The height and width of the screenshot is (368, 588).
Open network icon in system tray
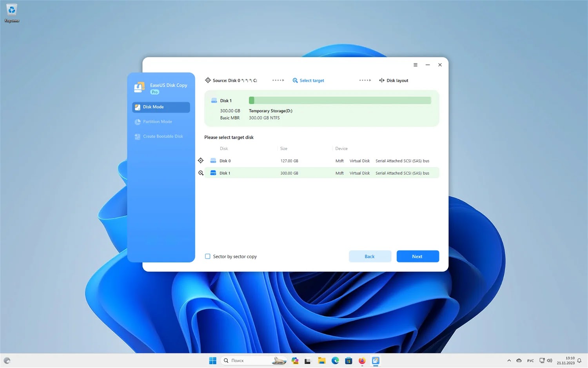pos(542,361)
